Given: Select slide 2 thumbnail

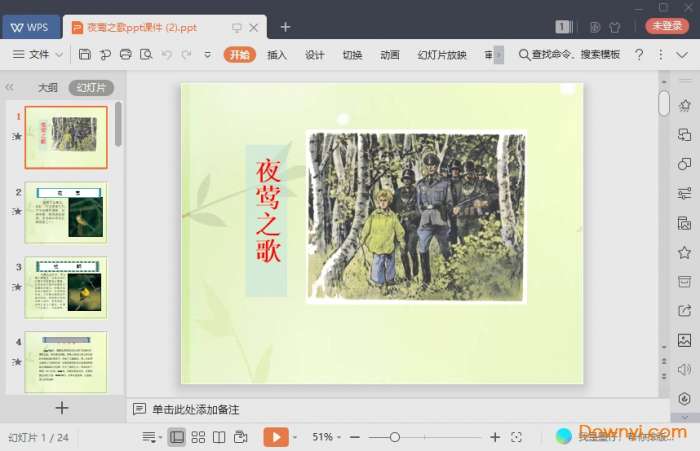Looking at the screenshot, I should (66, 213).
